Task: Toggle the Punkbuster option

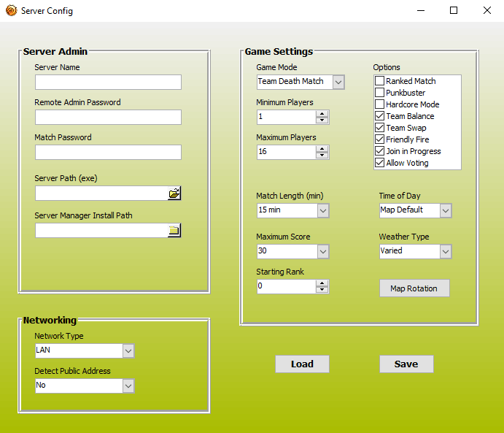Action: (x=380, y=93)
